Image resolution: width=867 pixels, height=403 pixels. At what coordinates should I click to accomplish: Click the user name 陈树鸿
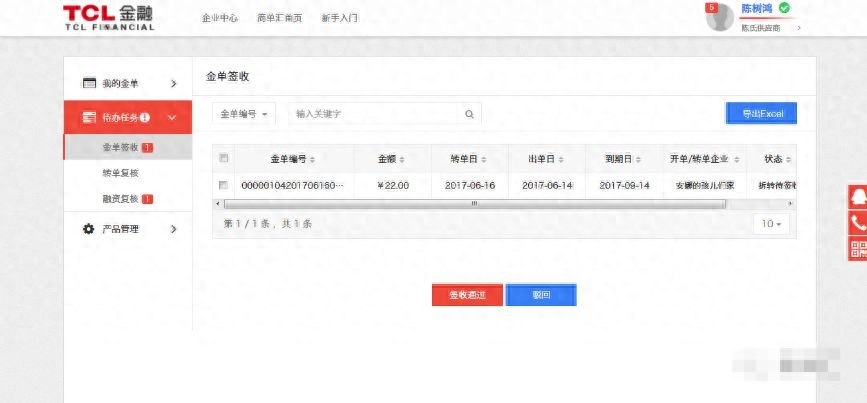click(x=758, y=8)
